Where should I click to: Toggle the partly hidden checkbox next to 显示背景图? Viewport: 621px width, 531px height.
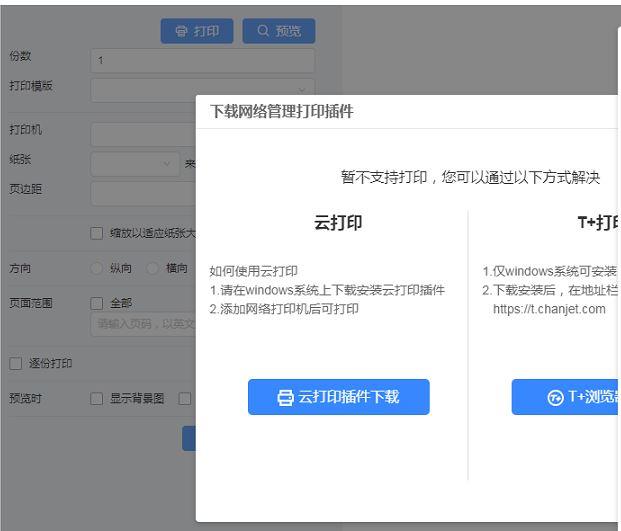(x=185, y=398)
